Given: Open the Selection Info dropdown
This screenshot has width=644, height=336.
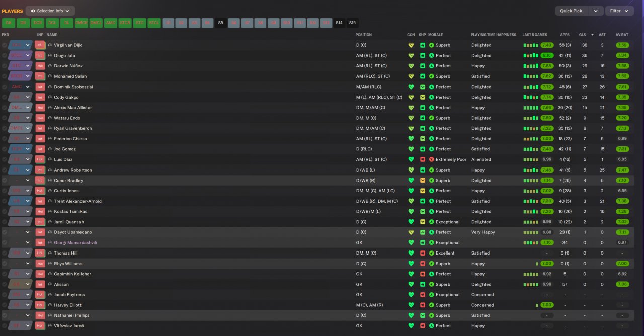Looking at the screenshot, I should [x=50, y=11].
